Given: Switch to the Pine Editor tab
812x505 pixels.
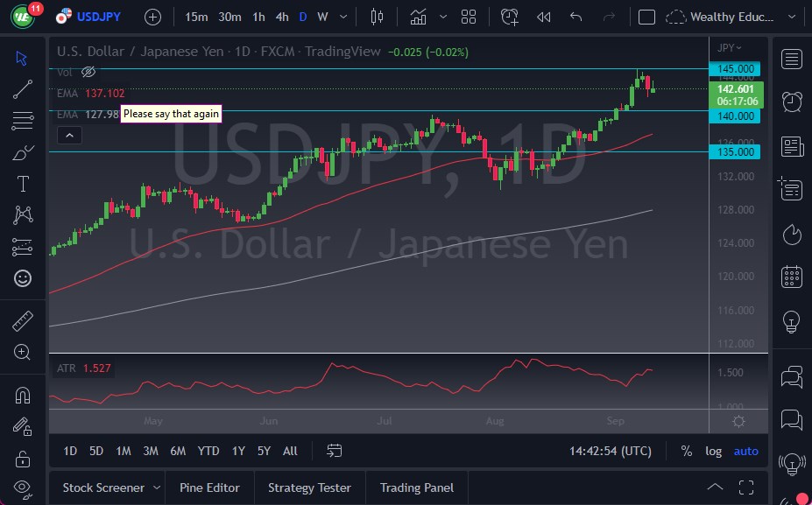Looking at the screenshot, I should point(209,487).
